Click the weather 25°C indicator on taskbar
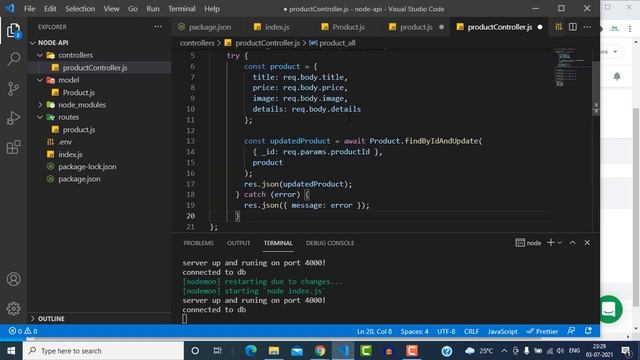 point(479,351)
